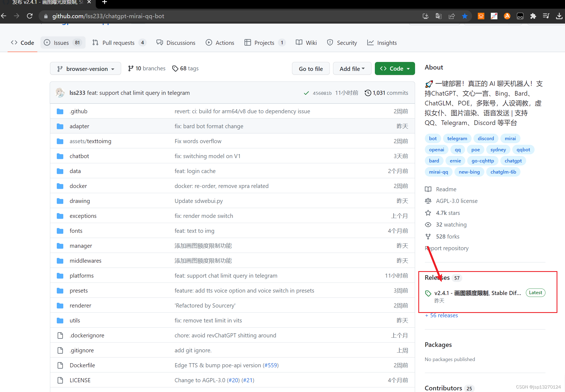Click the commit author avatar of lss233

60,93
